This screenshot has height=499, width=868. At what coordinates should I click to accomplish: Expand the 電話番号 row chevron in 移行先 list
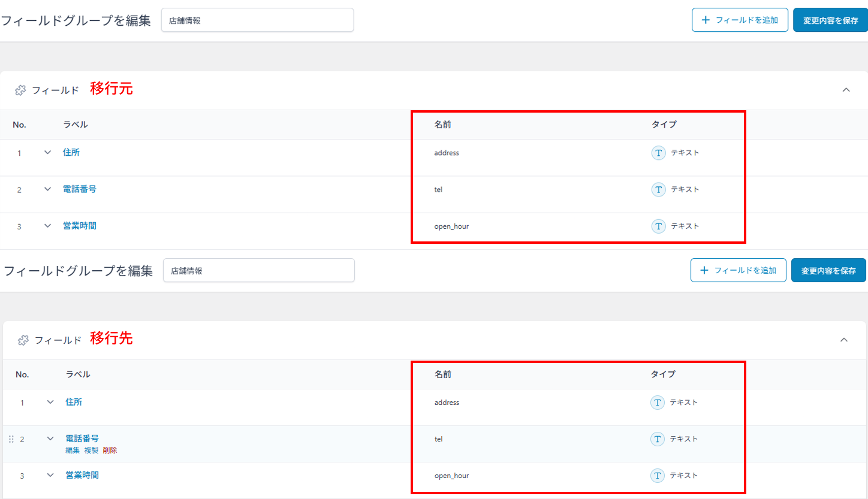[x=50, y=438]
